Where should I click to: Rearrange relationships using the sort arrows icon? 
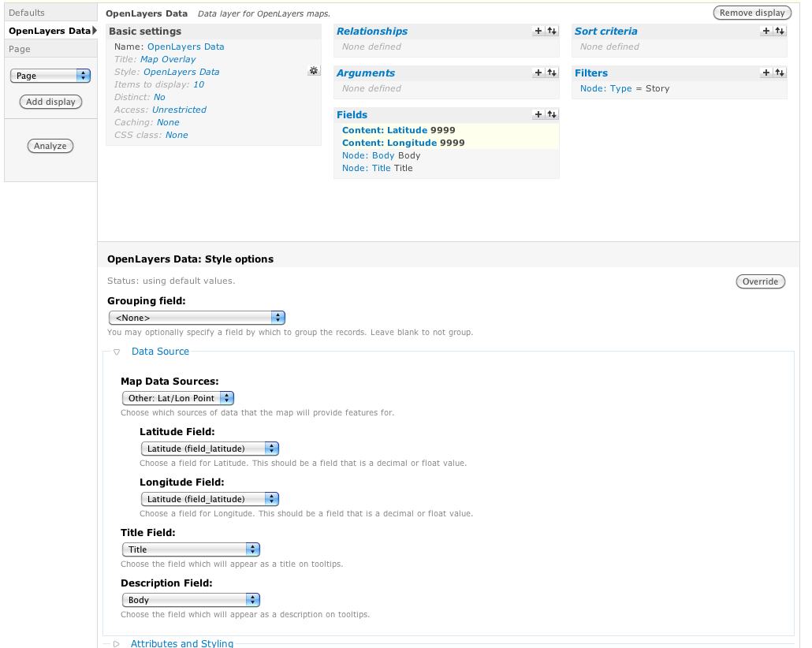tap(552, 31)
